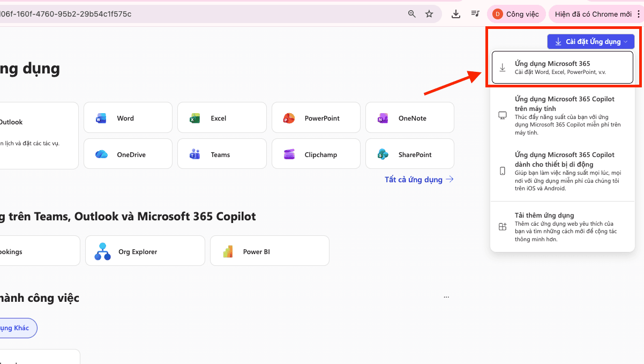Image resolution: width=644 pixels, height=364 pixels.
Task: Launch the PowerPoint app
Action: pos(316,118)
